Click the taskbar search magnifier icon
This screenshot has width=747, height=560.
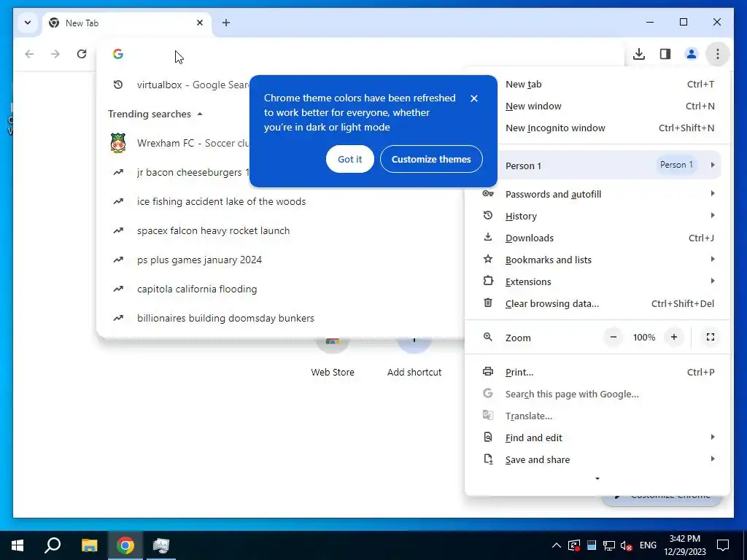(53, 545)
